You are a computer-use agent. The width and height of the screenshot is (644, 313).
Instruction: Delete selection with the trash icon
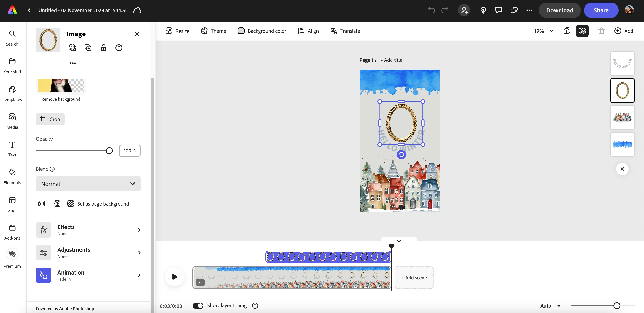click(x=601, y=31)
